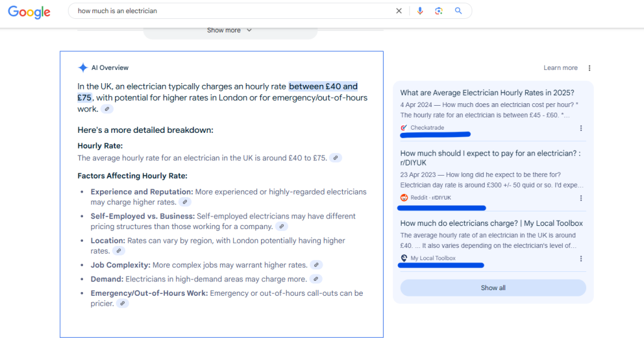Open source link icon in the Demand bullet
644x338 pixels.
[x=316, y=279]
